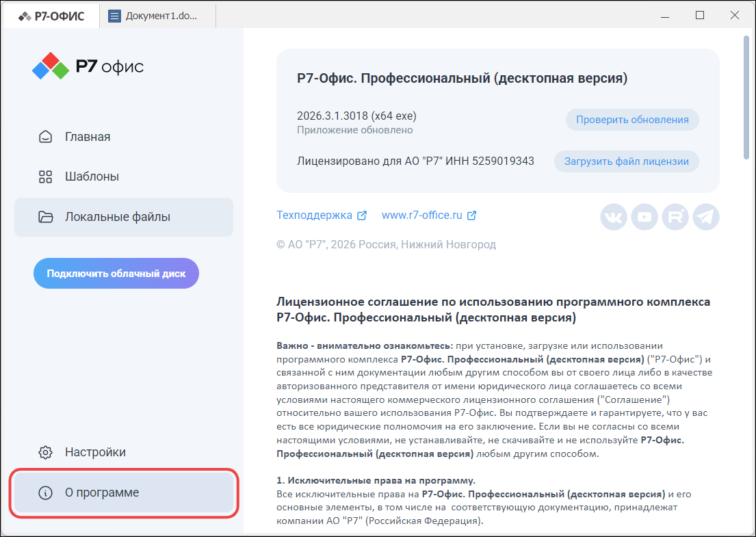Click the vertical scrollbar thumb
Viewport: 756px width, 537px height.
pyautogui.click(x=746, y=96)
